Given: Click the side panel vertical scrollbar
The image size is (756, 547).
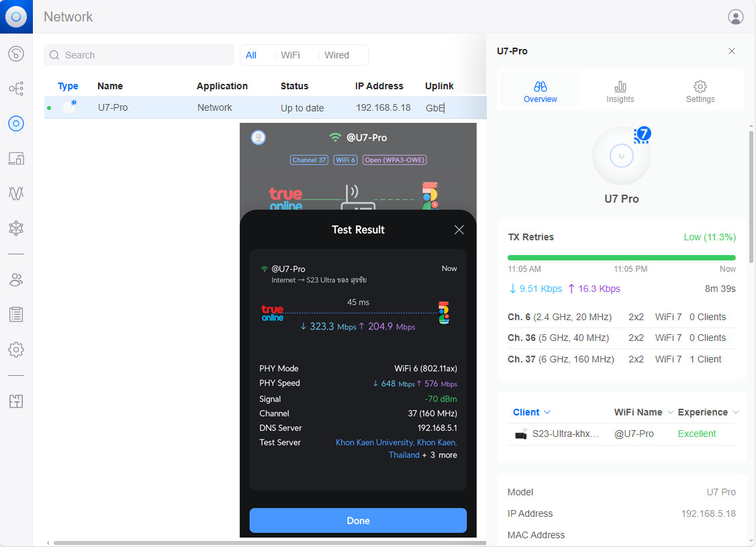Looking at the screenshot, I should point(751,197).
